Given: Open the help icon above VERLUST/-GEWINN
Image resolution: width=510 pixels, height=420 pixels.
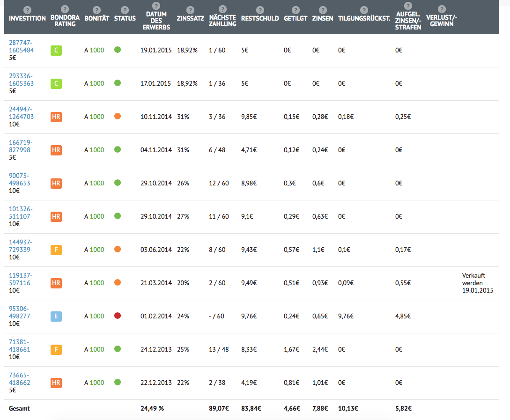Looking at the screenshot, I should pyautogui.click(x=441, y=9).
